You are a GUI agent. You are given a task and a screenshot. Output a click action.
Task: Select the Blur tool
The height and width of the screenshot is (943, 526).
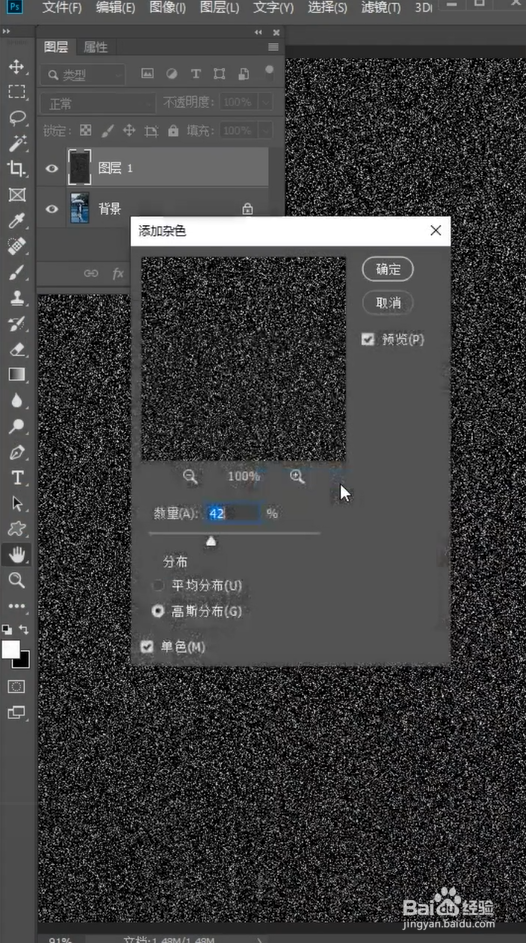pos(16,401)
